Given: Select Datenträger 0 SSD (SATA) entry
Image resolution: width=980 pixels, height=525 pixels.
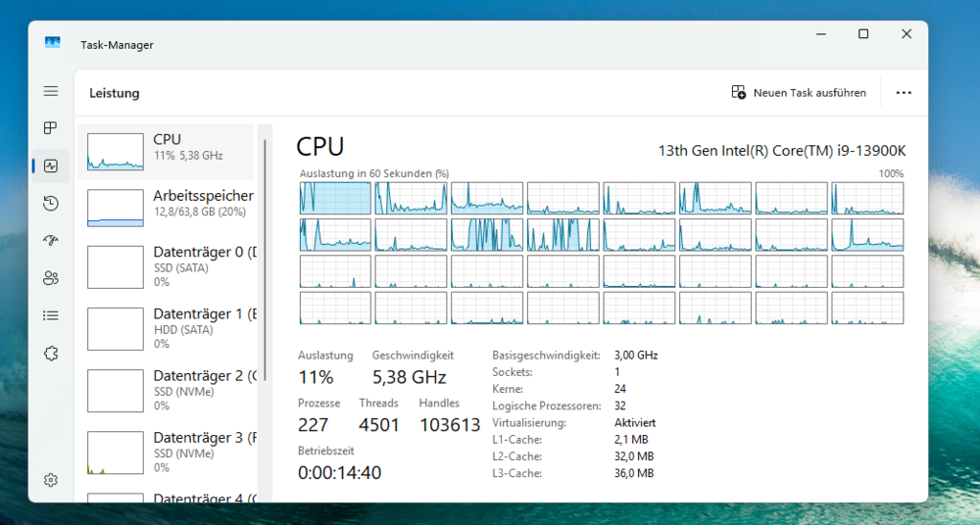Looking at the screenshot, I should pyautogui.click(x=167, y=266).
